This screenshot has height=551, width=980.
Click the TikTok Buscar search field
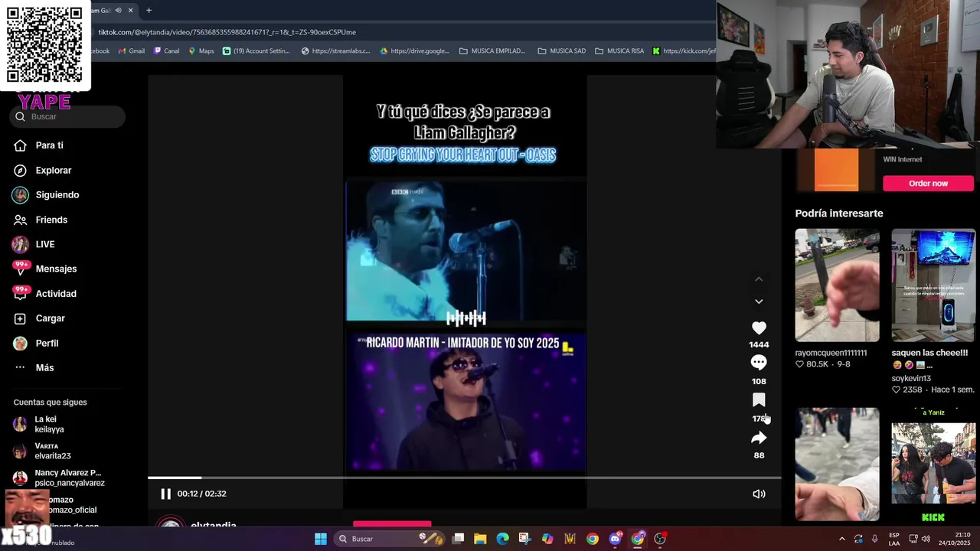coord(67,116)
